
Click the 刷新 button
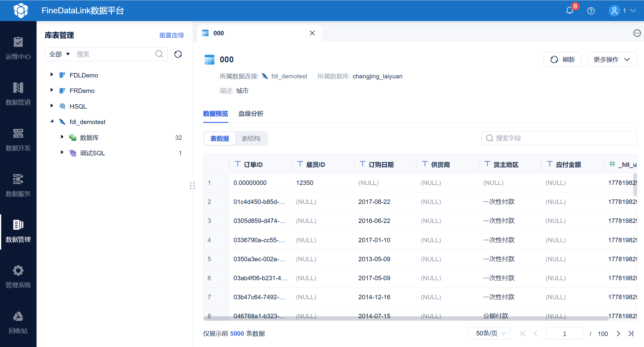click(x=563, y=59)
